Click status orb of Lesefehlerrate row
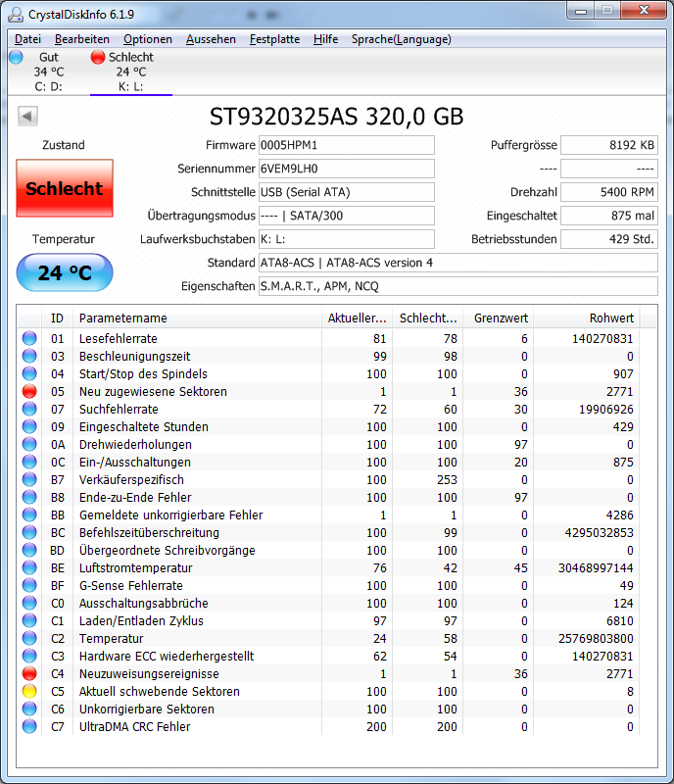The width and height of the screenshot is (674, 784). coord(29,338)
